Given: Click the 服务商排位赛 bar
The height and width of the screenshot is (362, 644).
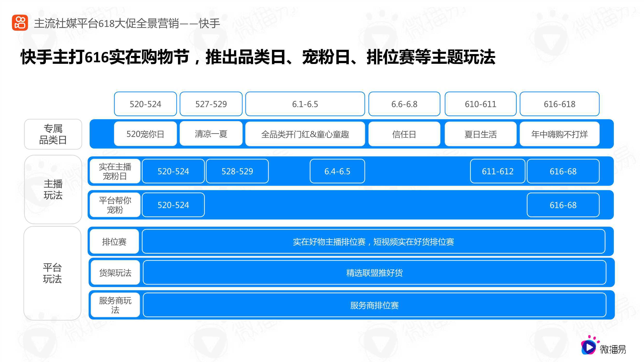Looking at the screenshot, I should [374, 305].
